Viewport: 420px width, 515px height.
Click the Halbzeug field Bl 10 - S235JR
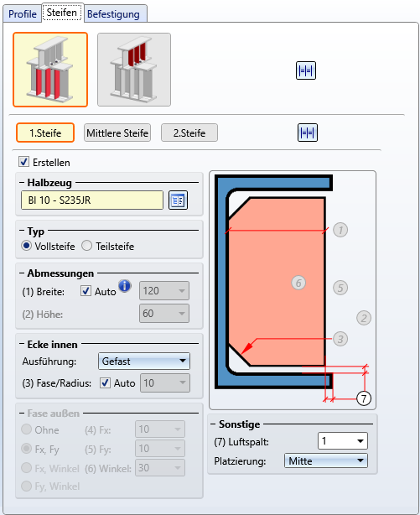click(x=92, y=200)
